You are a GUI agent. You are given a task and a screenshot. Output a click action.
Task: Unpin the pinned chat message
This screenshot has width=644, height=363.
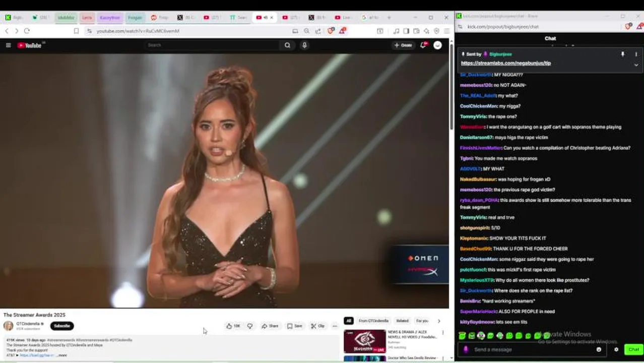click(x=623, y=54)
